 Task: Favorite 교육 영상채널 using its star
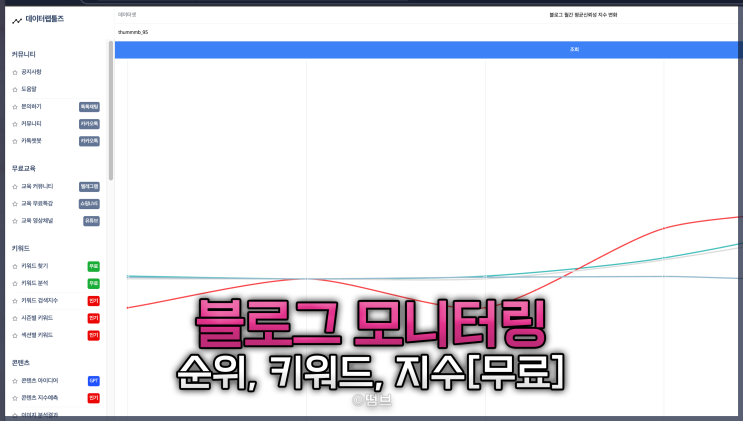(x=15, y=221)
